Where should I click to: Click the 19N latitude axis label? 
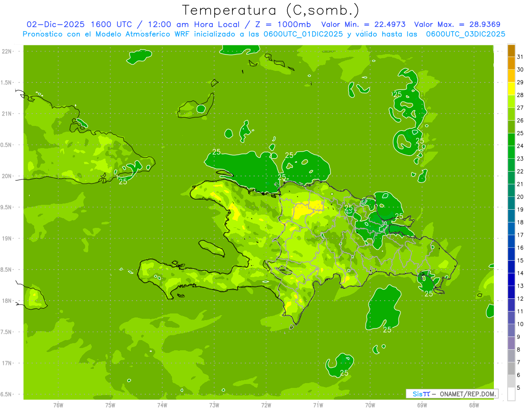(7, 238)
